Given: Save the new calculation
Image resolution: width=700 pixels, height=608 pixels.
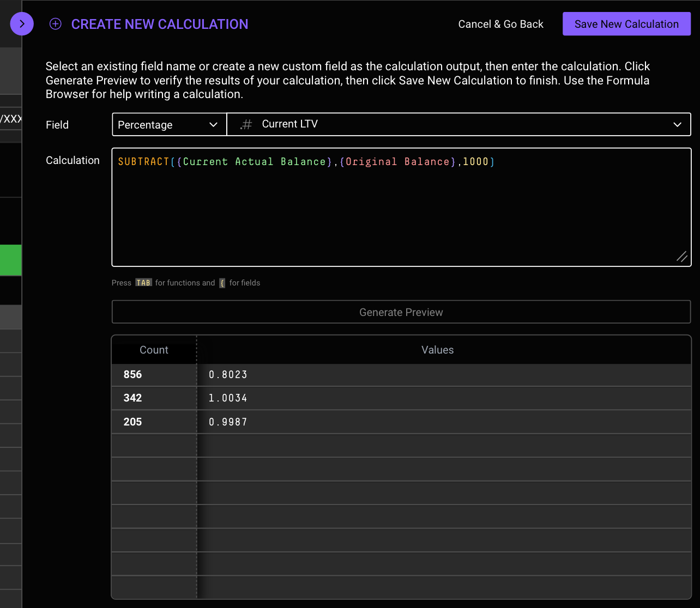Looking at the screenshot, I should (626, 24).
